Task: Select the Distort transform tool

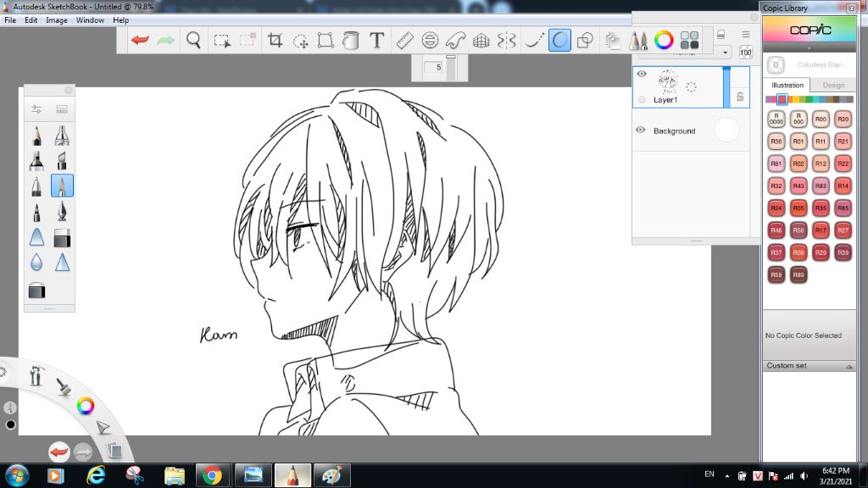Action: pos(325,41)
